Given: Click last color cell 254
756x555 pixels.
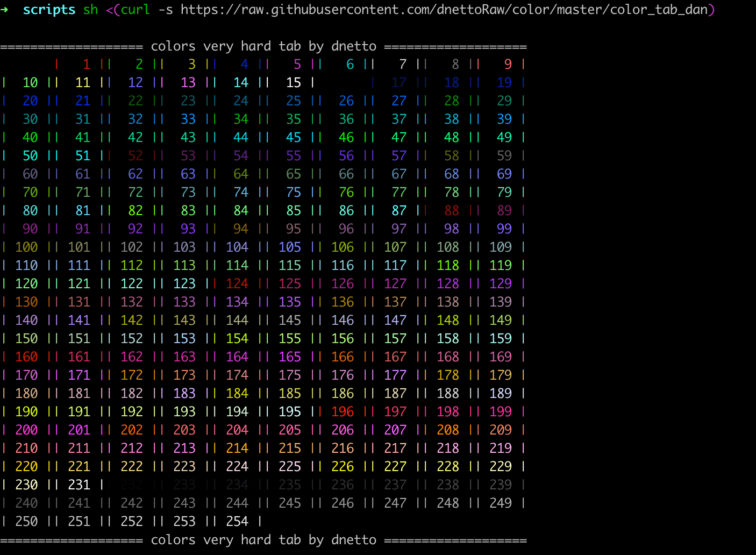Looking at the screenshot, I should click(237, 522).
